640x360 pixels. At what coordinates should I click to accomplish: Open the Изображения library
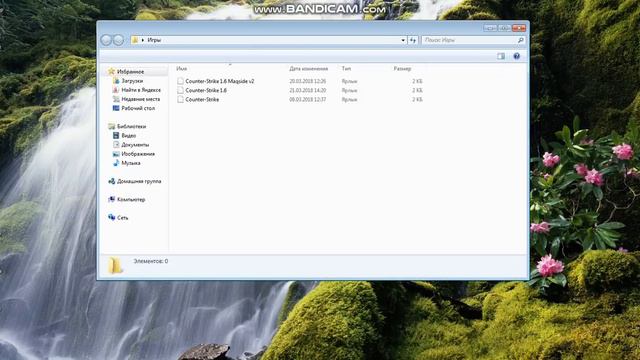pos(138,154)
